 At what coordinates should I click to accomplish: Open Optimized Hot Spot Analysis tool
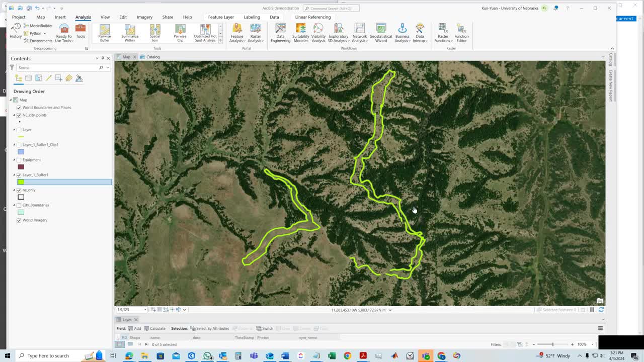coord(205,33)
